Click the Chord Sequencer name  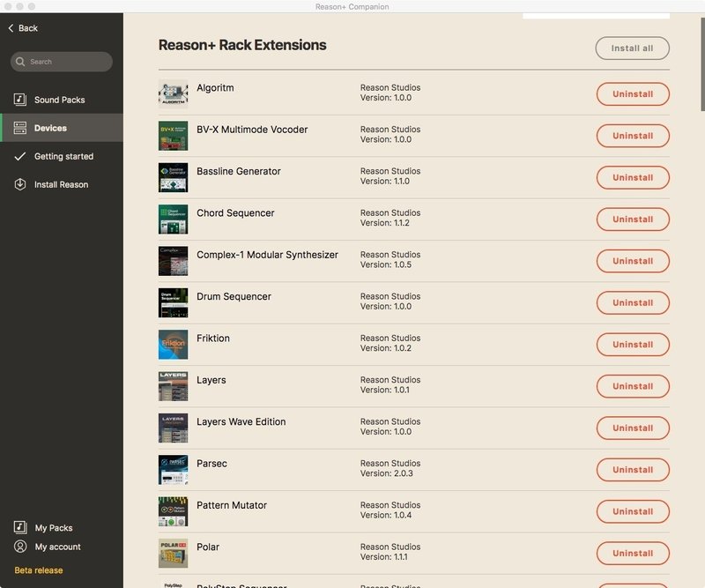tap(235, 213)
